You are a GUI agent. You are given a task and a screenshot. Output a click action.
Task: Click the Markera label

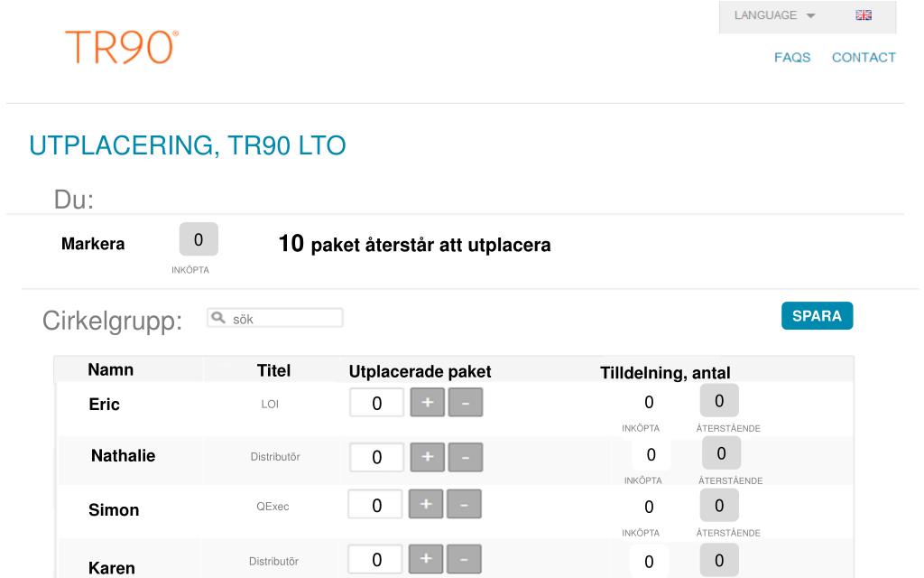tap(93, 244)
